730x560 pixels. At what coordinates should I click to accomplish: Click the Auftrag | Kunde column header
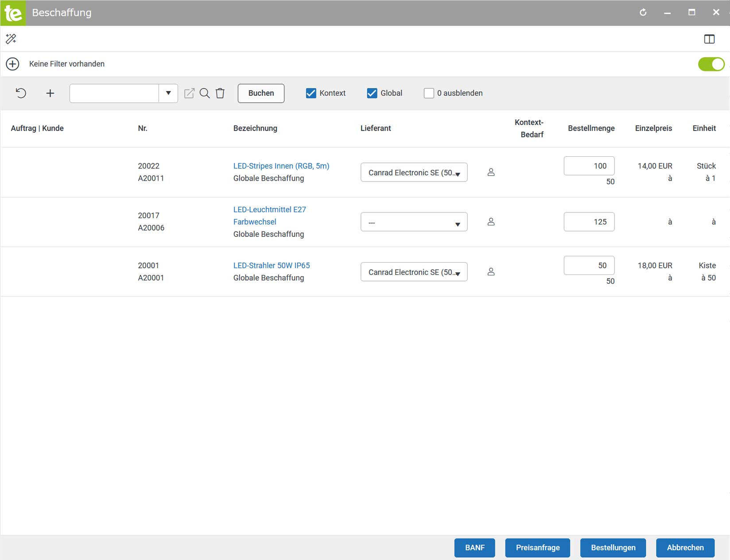pos(37,128)
